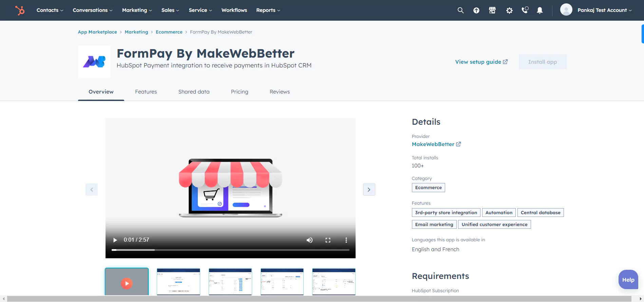This screenshot has width=644, height=302.
Task: Open video more options menu
Action: click(346, 240)
